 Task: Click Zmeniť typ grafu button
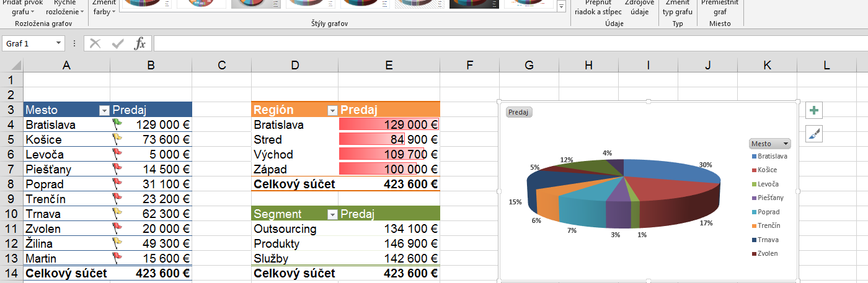tap(677, 7)
